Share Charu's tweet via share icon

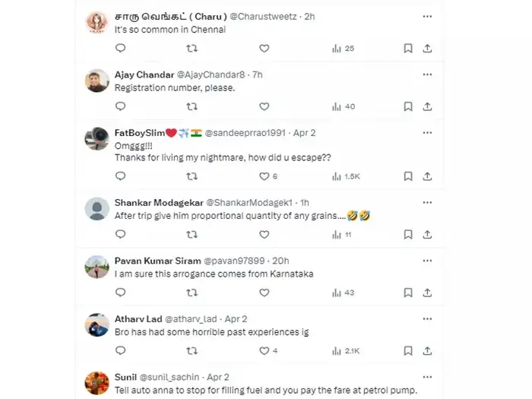point(427,48)
